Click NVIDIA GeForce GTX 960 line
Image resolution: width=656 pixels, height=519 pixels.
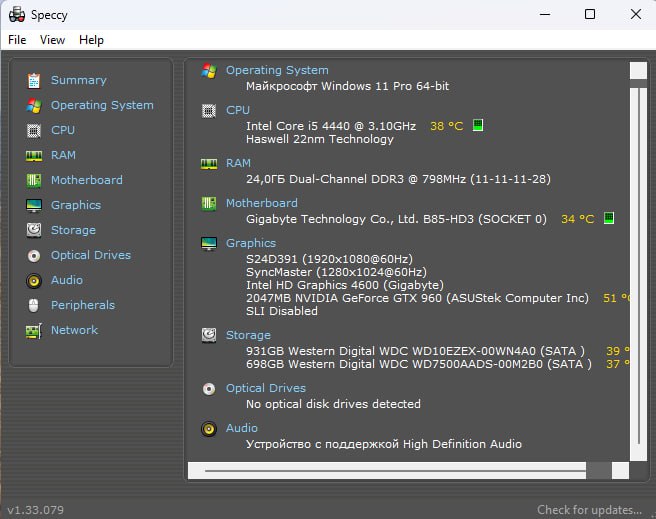(x=417, y=298)
